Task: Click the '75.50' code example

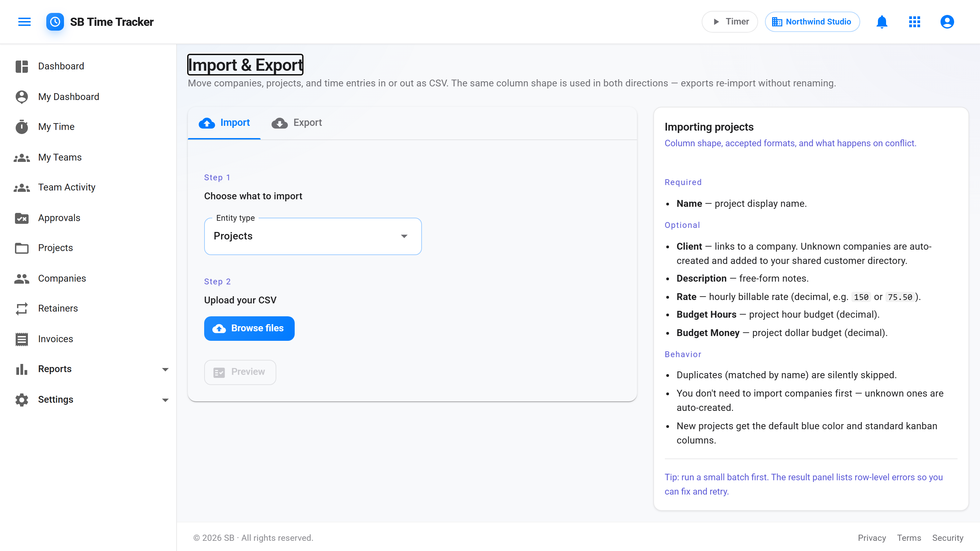Action: click(900, 297)
